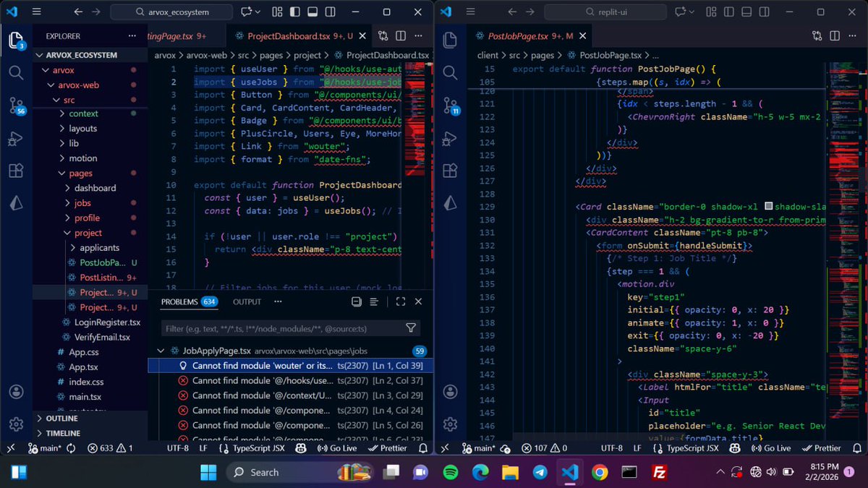868x488 pixels.
Task: Switch to the OUTPUT tab in the panel
Action: coord(246,301)
